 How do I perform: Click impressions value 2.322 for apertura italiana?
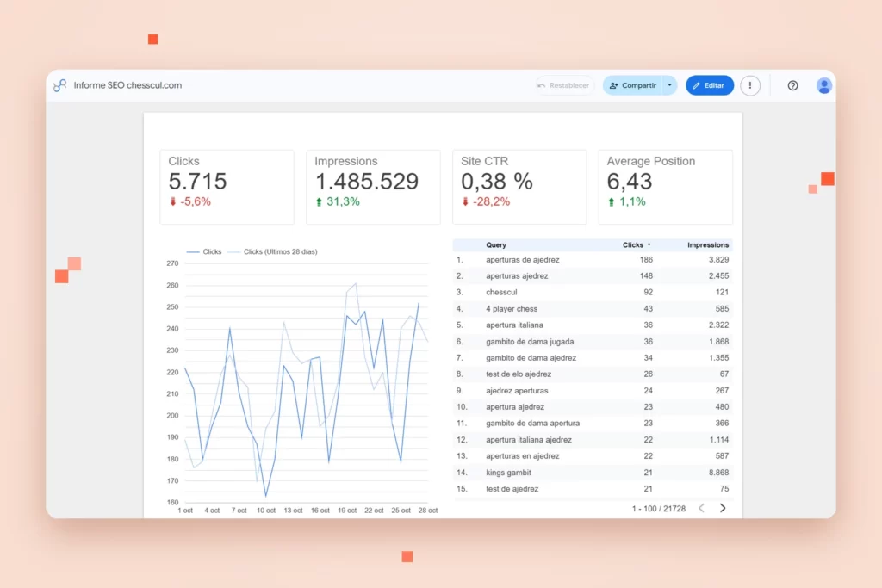pyautogui.click(x=718, y=325)
